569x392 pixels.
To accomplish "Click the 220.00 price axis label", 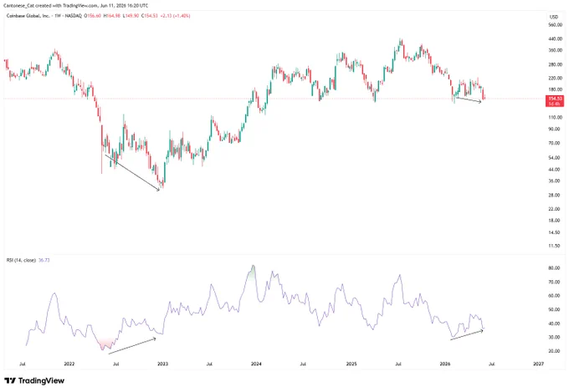I will 556,78.
